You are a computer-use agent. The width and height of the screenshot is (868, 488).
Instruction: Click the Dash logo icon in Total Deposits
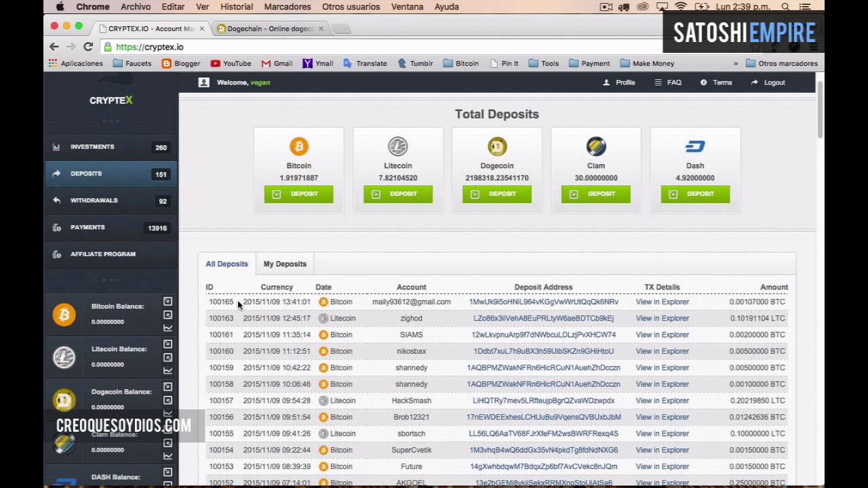coord(695,146)
